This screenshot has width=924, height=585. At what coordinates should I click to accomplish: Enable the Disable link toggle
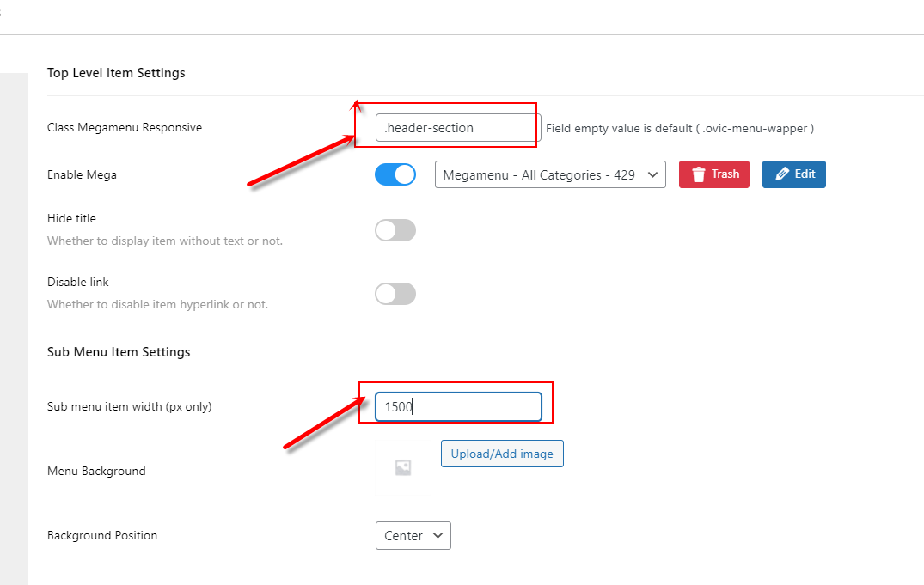point(395,294)
